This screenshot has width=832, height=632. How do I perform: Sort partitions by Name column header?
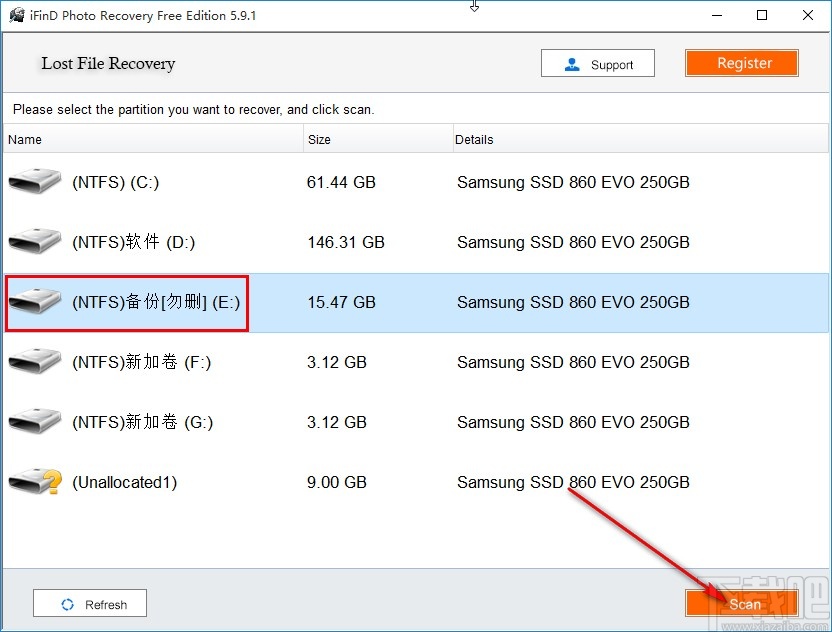pyautogui.click(x=153, y=139)
